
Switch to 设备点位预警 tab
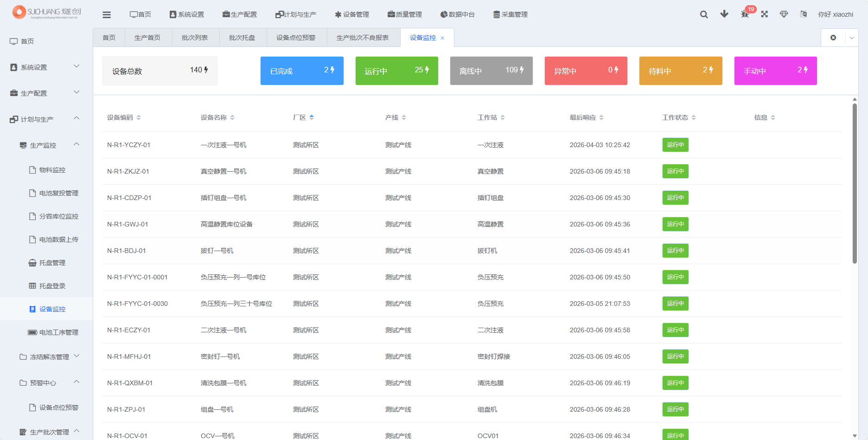tap(296, 38)
